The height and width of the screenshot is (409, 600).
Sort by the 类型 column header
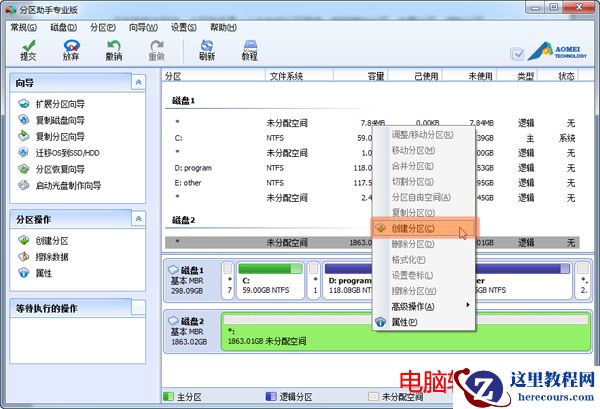coord(517,76)
